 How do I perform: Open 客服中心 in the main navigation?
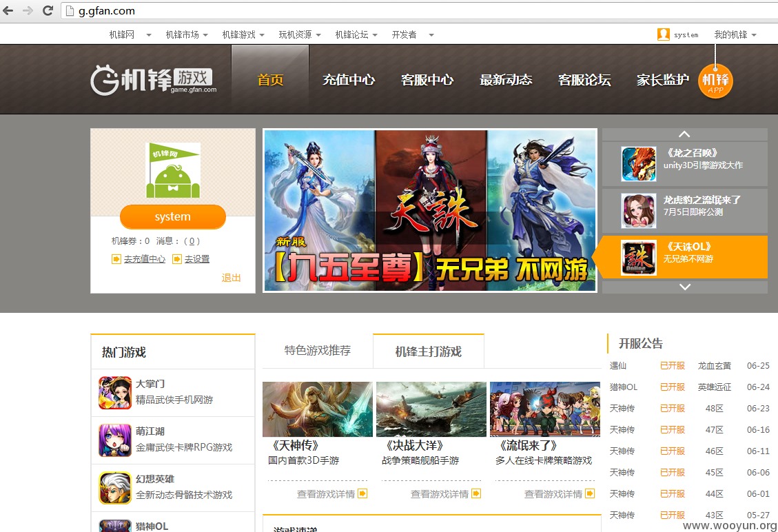tap(427, 80)
